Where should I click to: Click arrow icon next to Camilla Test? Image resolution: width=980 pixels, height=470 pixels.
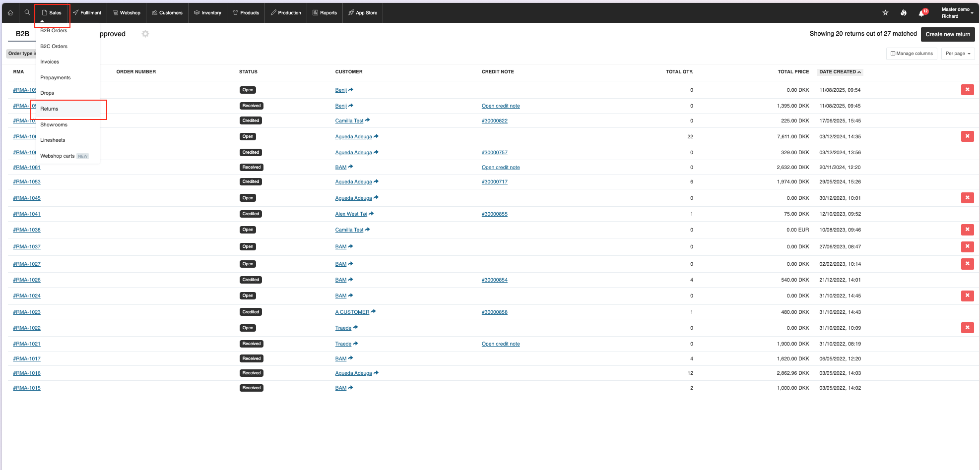coord(368,120)
